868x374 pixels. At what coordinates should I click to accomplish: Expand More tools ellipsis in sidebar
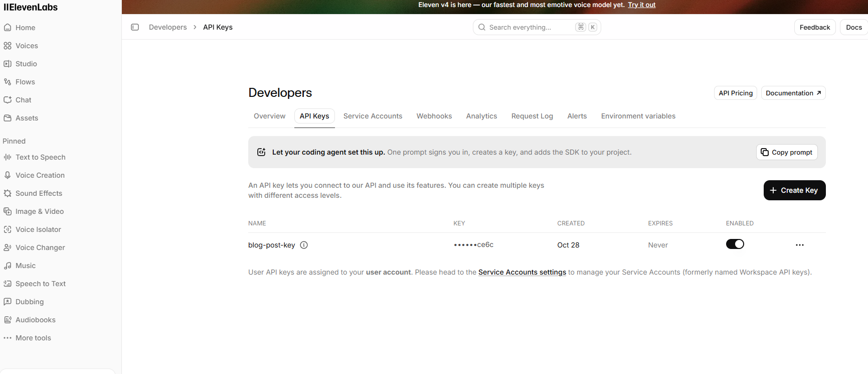(8, 338)
